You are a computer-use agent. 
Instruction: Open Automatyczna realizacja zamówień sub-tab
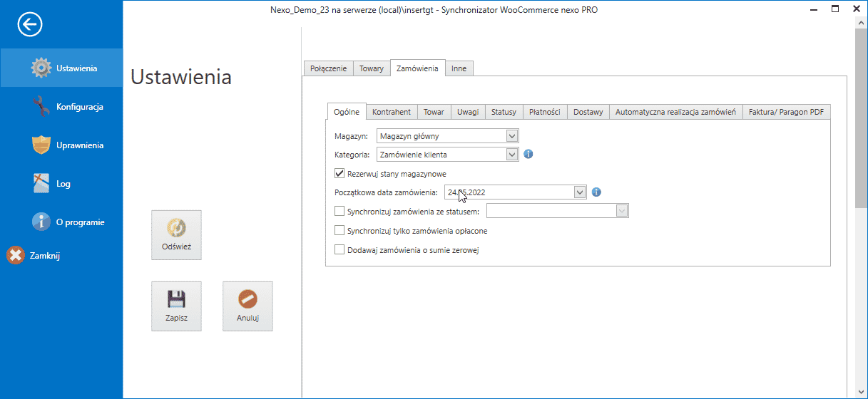pos(675,112)
